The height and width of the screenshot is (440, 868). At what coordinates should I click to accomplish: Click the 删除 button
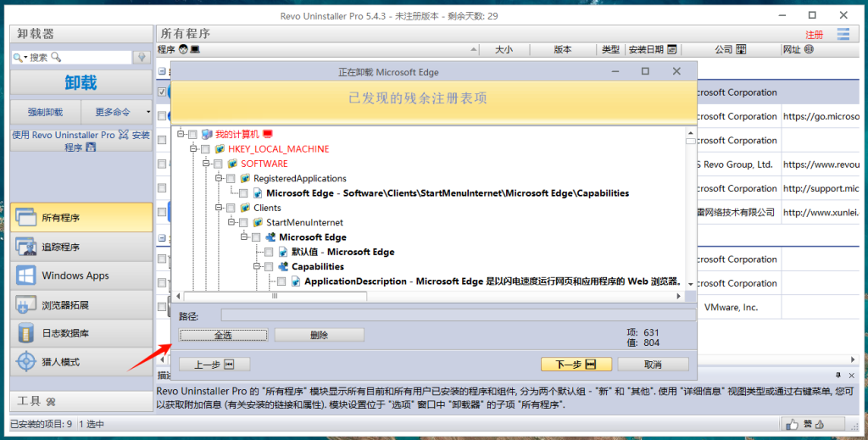point(320,335)
